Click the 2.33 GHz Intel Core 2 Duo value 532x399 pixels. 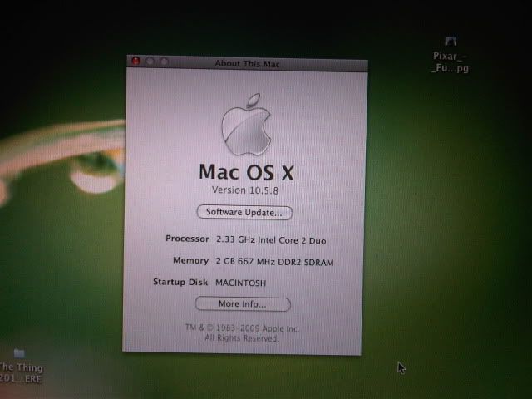pyautogui.click(x=271, y=240)
